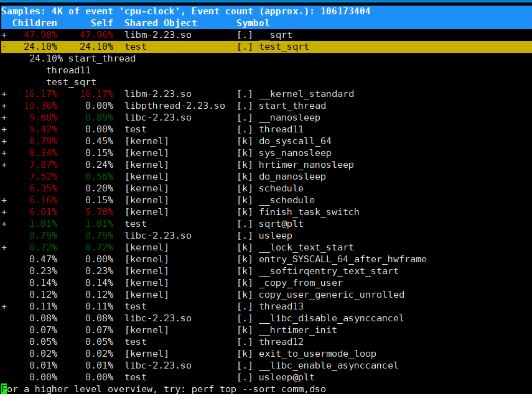This screenshot has height=394, width=532.
Task: Select the sys_nanosleep symbol
Action: coord(295,153)
